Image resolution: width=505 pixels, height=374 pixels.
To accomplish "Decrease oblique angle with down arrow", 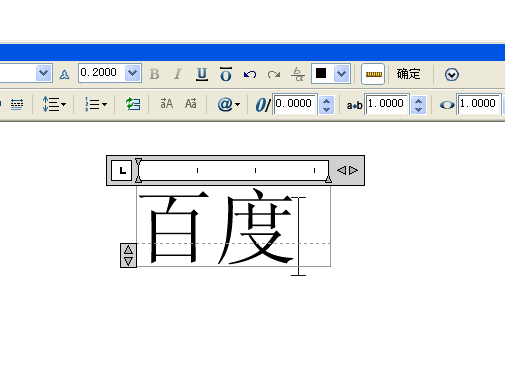I will click(x=326, y=109).
